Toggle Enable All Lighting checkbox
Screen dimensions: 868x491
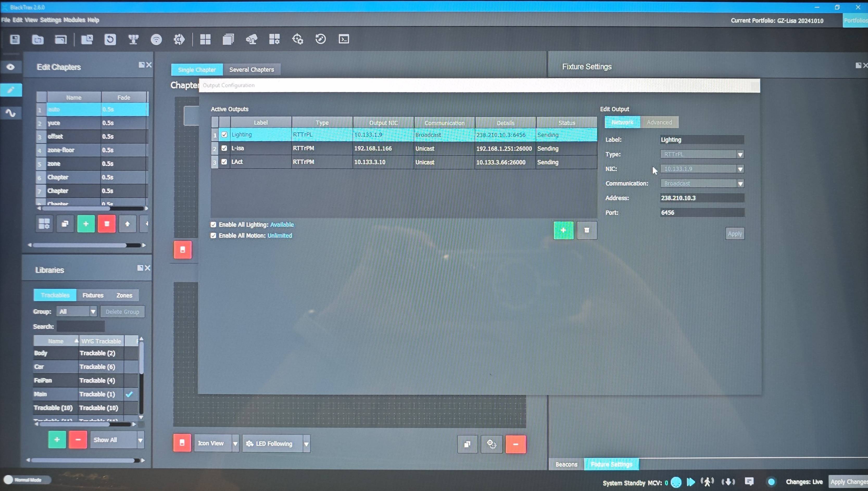[213, 225]
